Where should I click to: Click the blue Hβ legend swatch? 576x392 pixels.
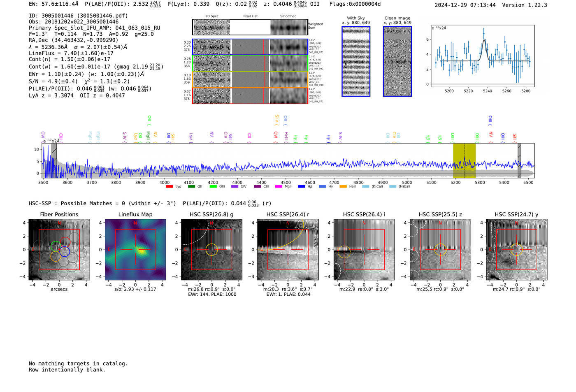(x=302, y=187)
